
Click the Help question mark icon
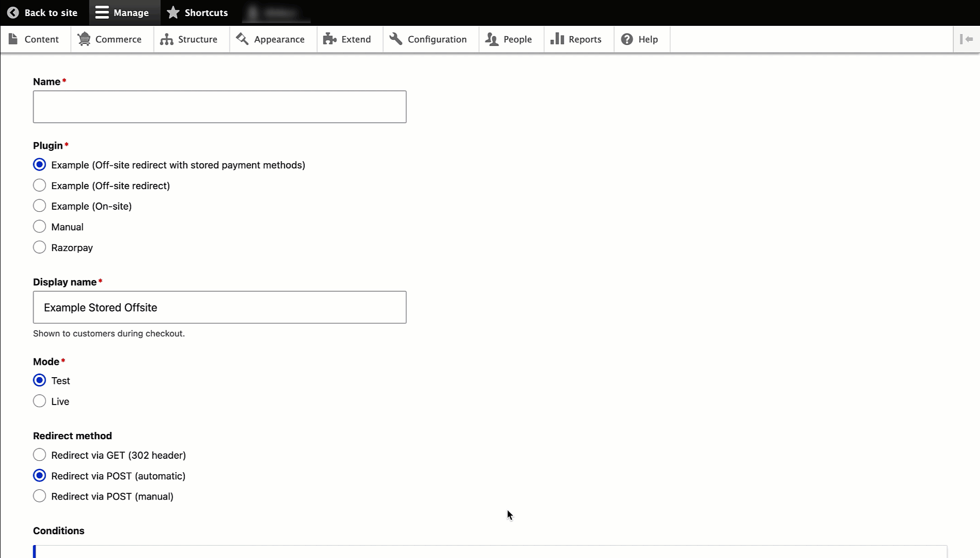click(x=627, y=39)
